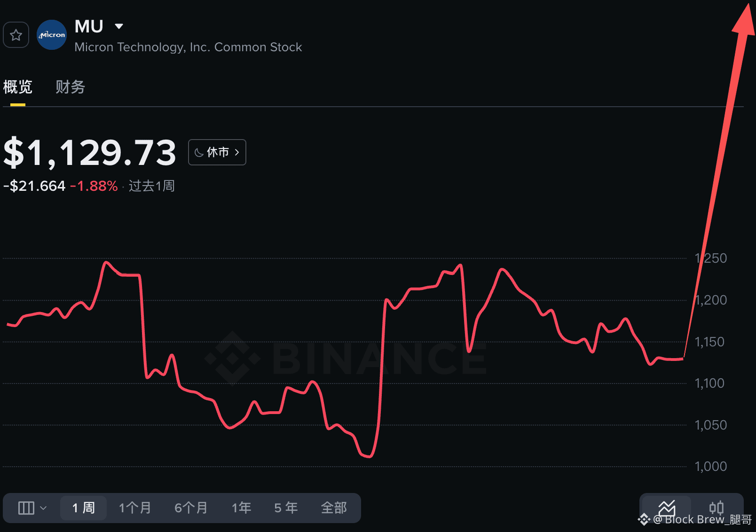Expand chart layout dropdown chevron
This screenshot has height=532, width=756.
44,508
